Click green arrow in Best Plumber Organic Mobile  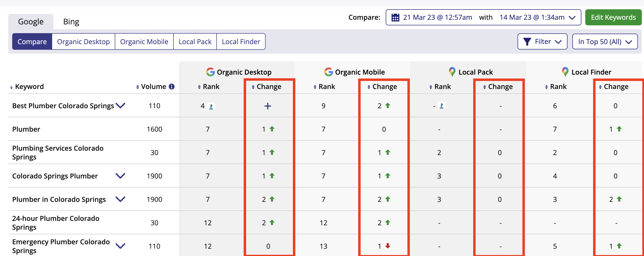[x=388, y=105]
